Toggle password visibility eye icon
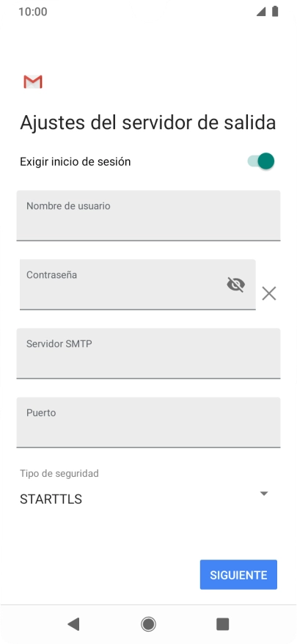 [236, 284]
